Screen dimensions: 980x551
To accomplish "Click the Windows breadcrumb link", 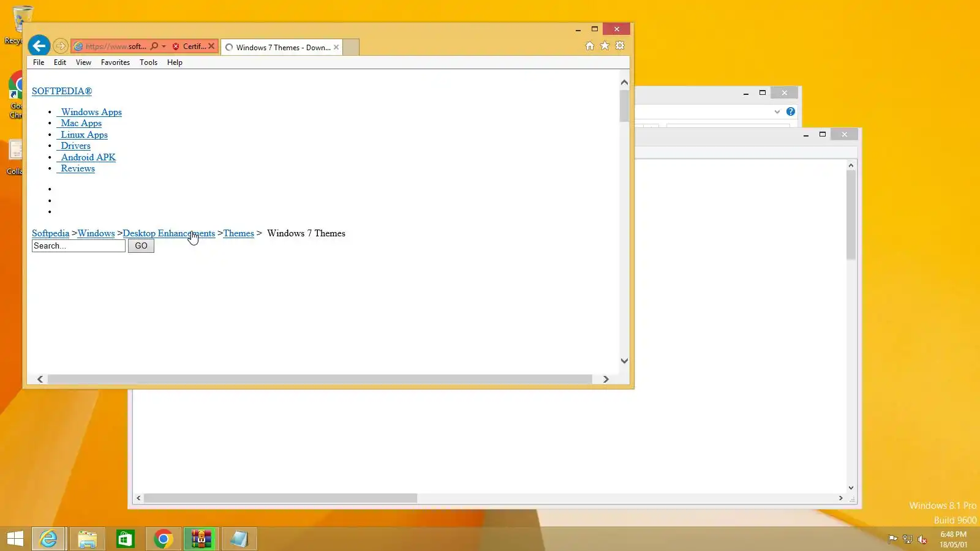I will pos(96,233).
